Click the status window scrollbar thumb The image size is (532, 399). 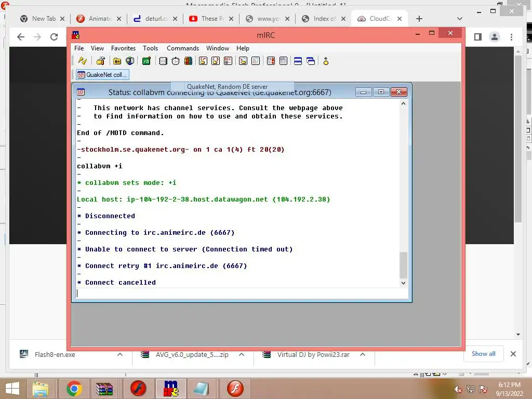tap(403, 264)
